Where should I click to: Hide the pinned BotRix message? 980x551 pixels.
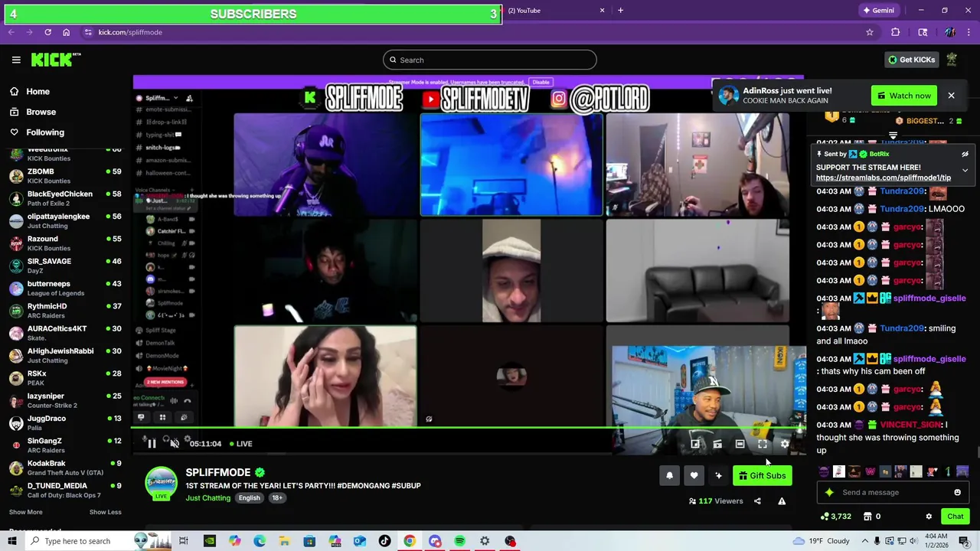tap(965, 155)
